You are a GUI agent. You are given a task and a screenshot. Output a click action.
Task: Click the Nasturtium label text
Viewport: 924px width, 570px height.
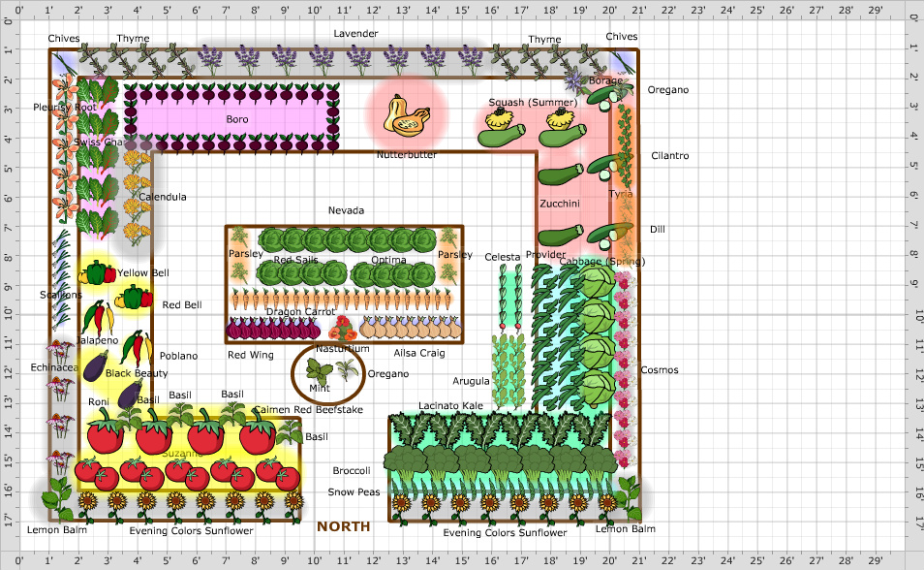point(343,348)
